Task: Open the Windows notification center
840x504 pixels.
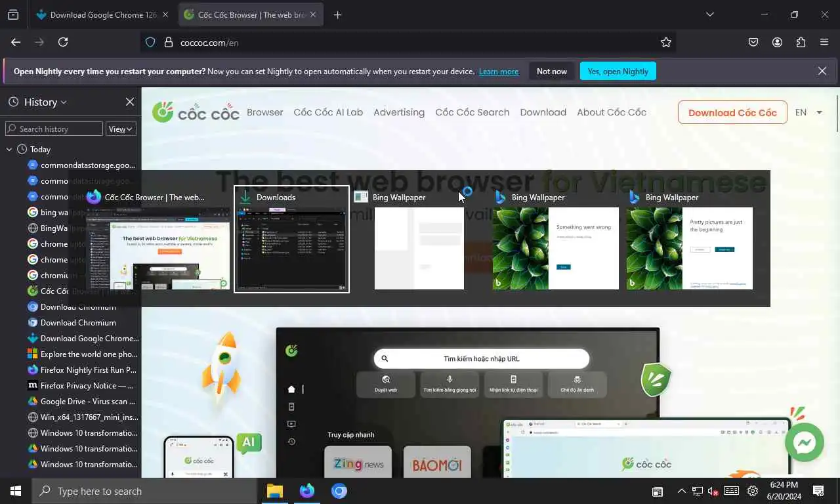Action: (x=818, y=491)
